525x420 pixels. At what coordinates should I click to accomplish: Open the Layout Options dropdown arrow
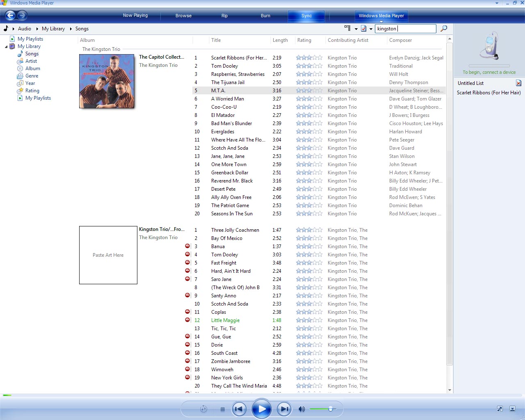(x=356, y=29)
